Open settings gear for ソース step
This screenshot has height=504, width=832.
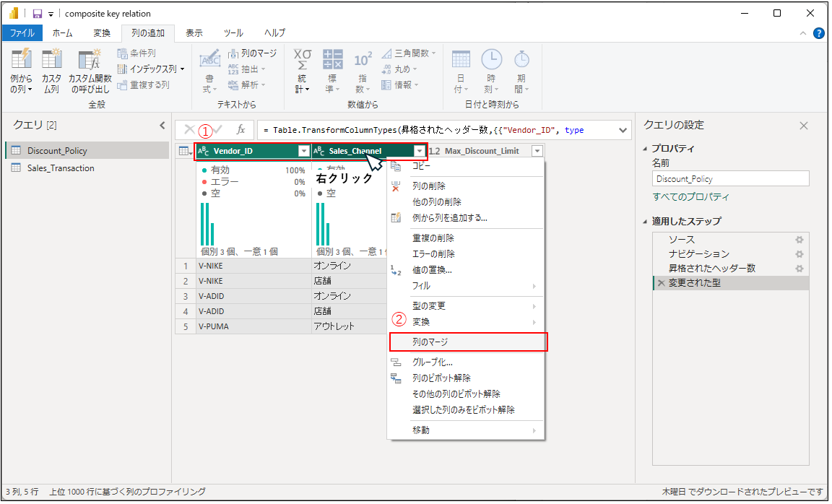[x=799, y=239]
